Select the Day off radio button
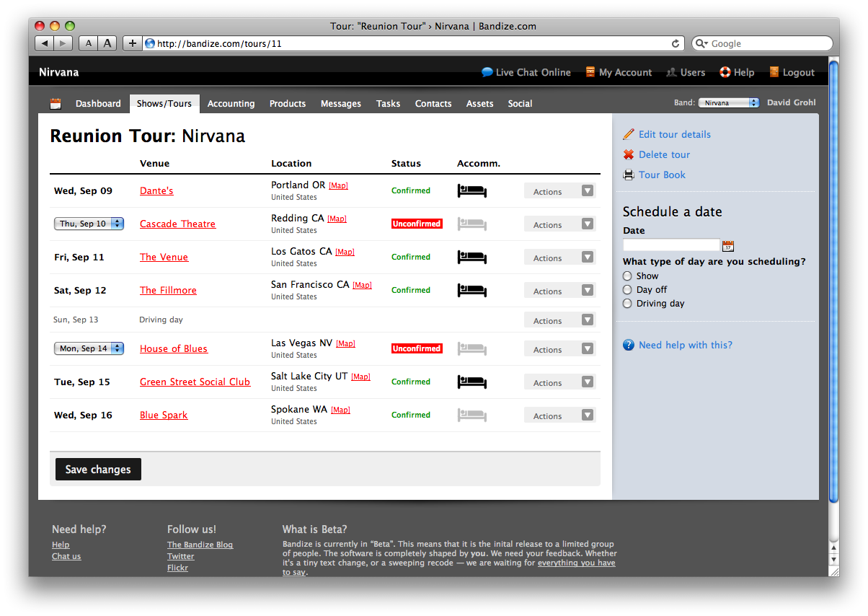Image resolution: width=868 pixels, height=616 pixels. pyautogui.click(x=627, y=289)
